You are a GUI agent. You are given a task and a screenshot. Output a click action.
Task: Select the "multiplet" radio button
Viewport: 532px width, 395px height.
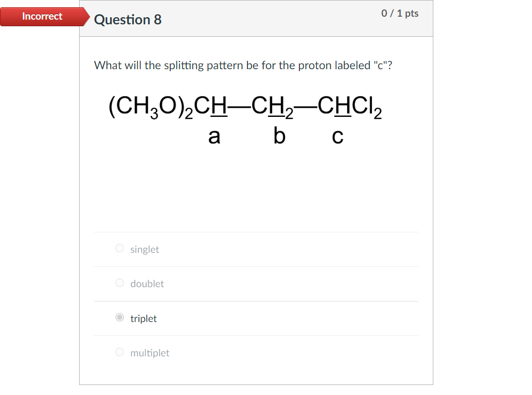tap(119, 352)
